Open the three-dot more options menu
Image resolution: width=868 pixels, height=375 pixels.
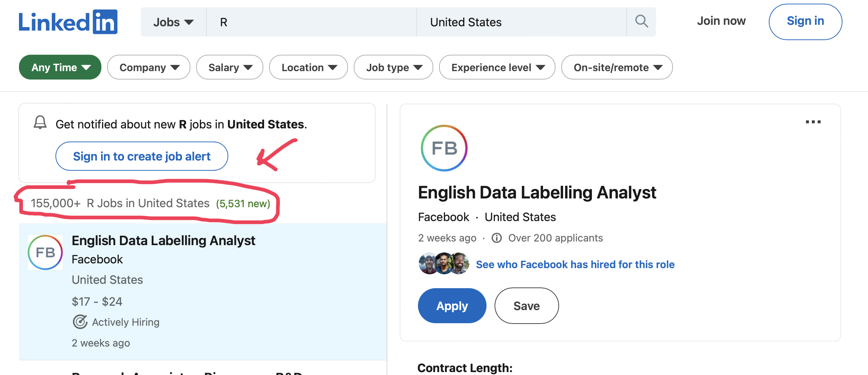813,122
